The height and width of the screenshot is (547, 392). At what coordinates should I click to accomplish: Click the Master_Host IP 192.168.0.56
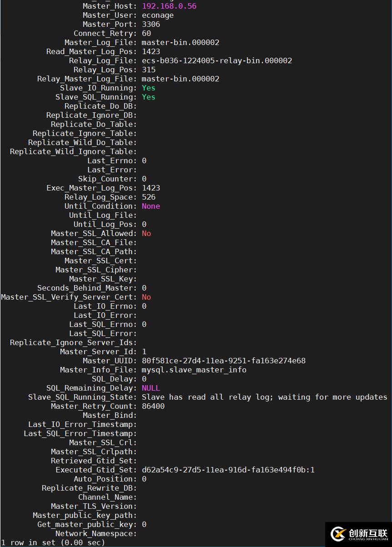[169, 6]
